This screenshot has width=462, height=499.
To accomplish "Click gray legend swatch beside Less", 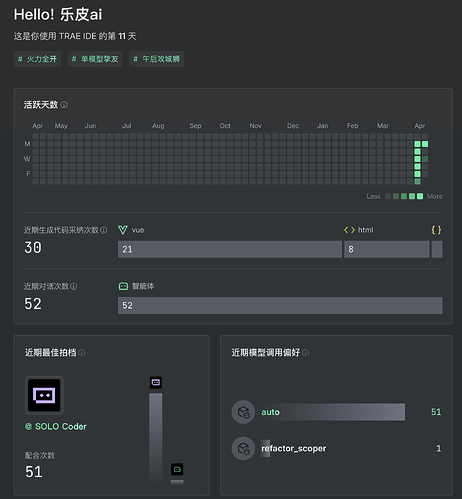I will 388,196.
